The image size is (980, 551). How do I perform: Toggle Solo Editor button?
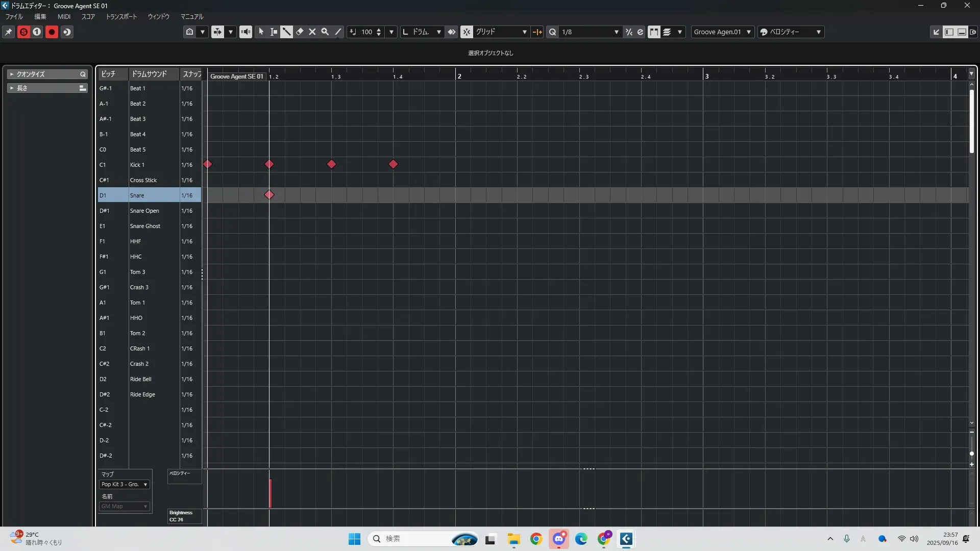click(23, 32)
